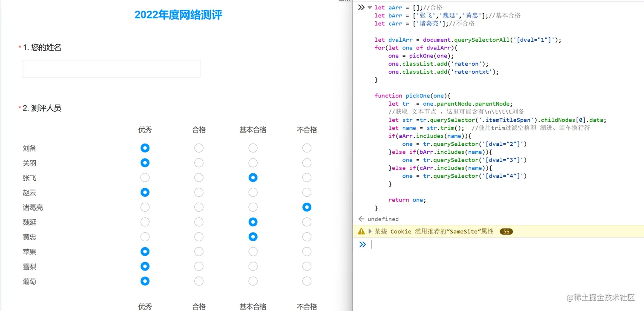This screenshot has height=311, width=644.
Task: Select 基本合格 radio for 赵云
Action: tap(253, 193)
